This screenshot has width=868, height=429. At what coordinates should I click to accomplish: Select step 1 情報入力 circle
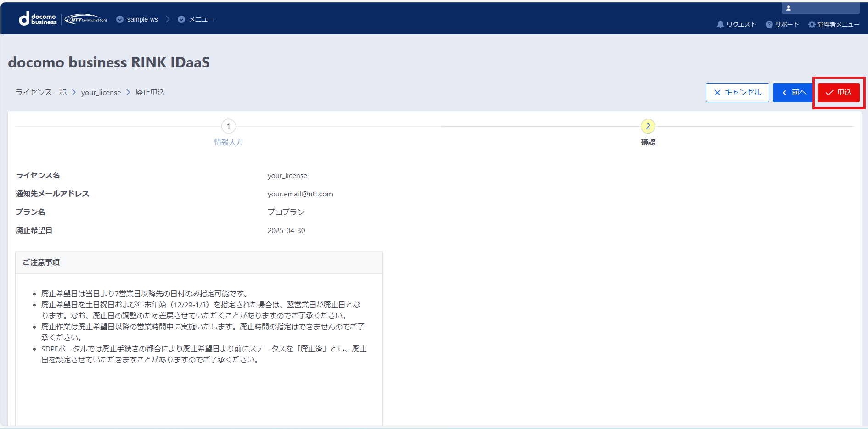[x=228, y=126]
